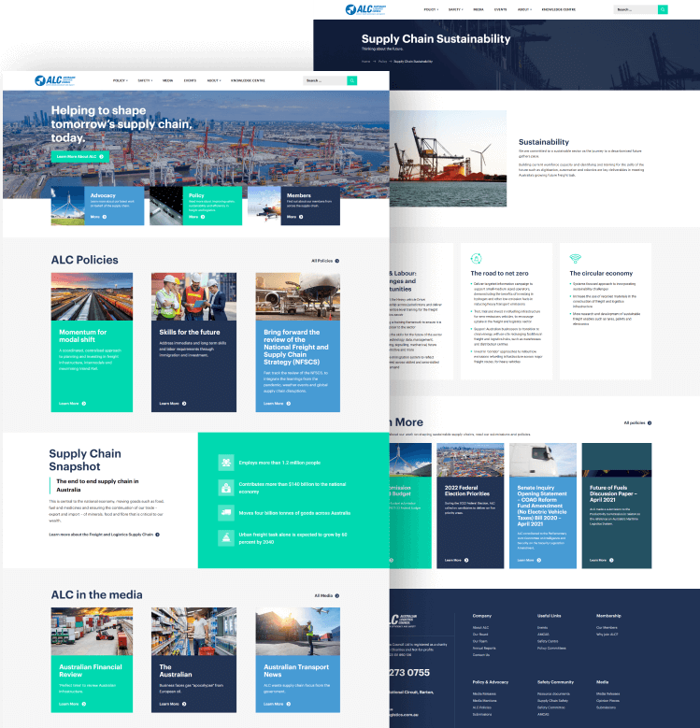Click the Events footer link under Useful Links
Screen dimensions: 700x728
click(542, 628)
